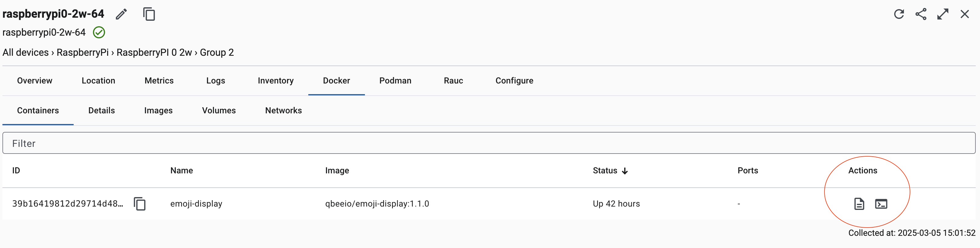Copy the container ID 39b16419812d29714d48
980x248 pixels.
tap(140, 204)
